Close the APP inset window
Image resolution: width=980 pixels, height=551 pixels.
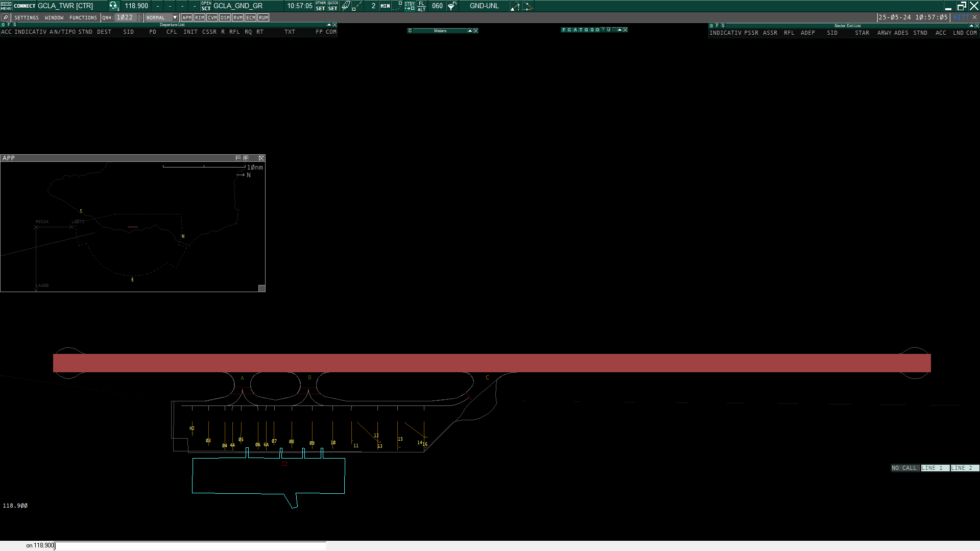261,158
